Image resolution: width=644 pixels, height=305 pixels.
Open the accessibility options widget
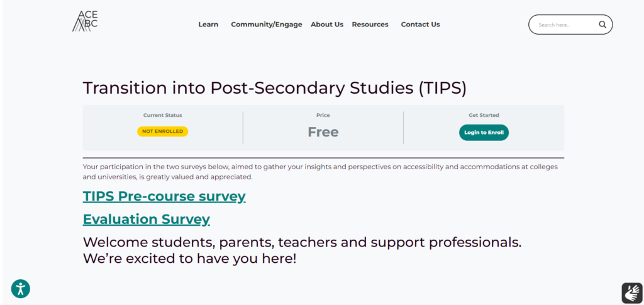click(21, 289)
